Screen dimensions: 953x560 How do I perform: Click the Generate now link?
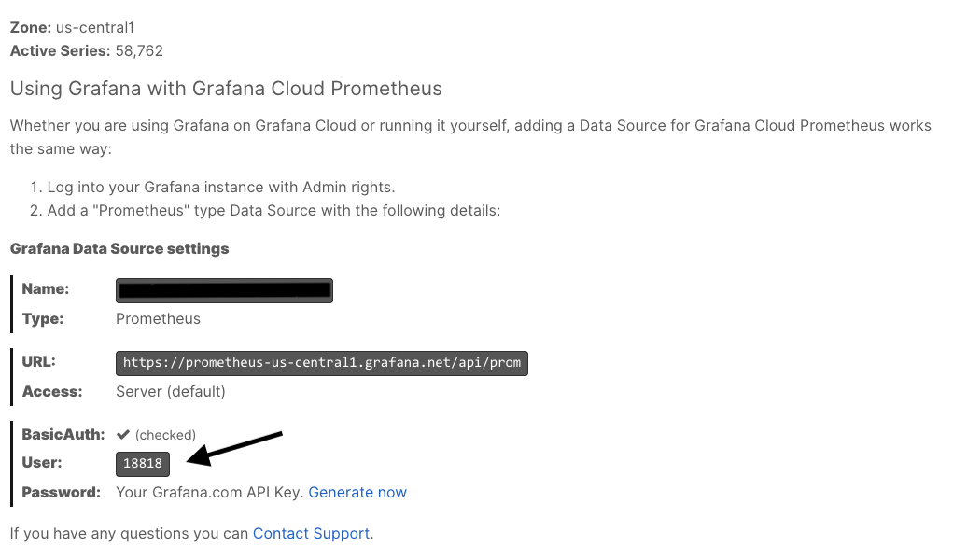[357, 492]
